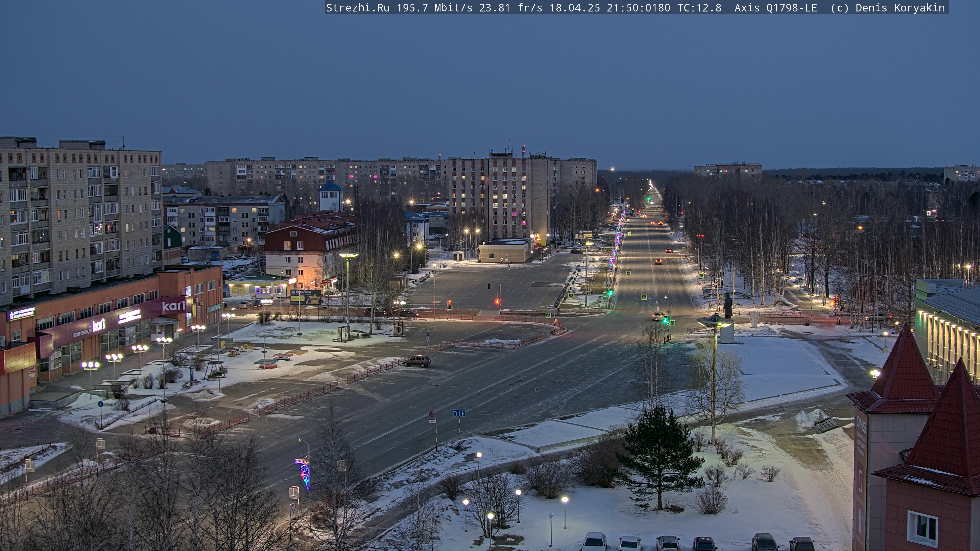This screenshot has width=980, height=551.
Task: Click the "18.04.25" date stamp
Action: (575, 8)
